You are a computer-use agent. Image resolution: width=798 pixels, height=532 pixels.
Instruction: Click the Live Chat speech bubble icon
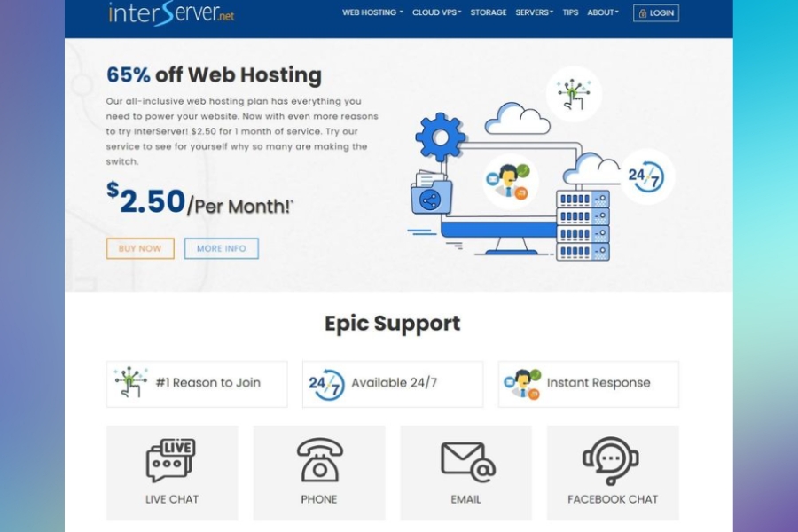pyautogui.click(x=171, y=460)
